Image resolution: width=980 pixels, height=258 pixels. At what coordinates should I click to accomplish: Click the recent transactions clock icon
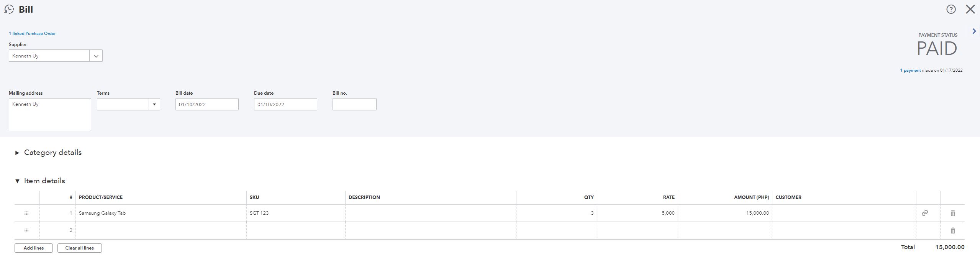(x=9, y=9)
